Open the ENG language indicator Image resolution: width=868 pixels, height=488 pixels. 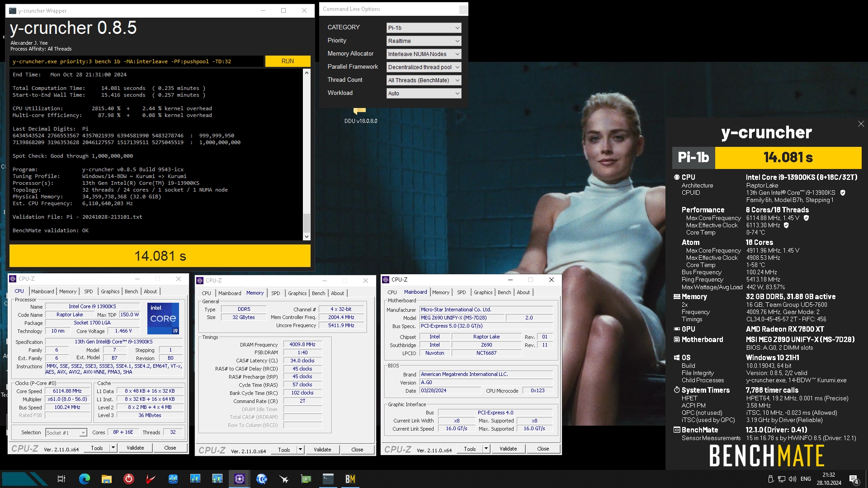point(806,479)
